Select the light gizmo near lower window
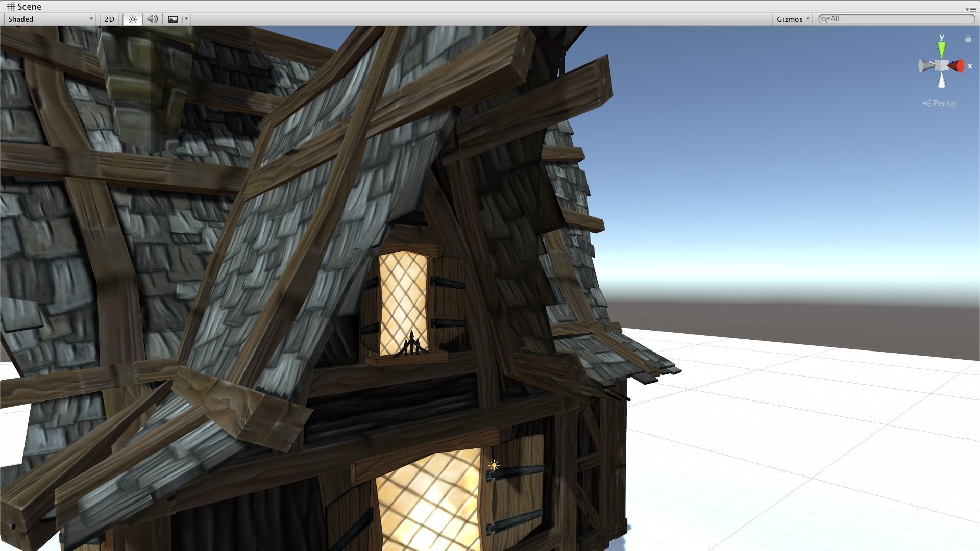Viewport: 980px width, 551px height. coord(494,465)
